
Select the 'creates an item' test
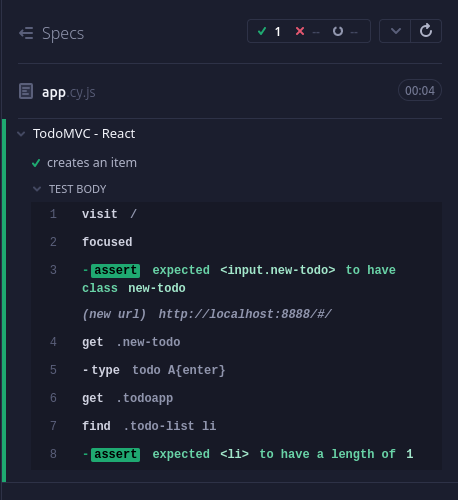(92, 163)
